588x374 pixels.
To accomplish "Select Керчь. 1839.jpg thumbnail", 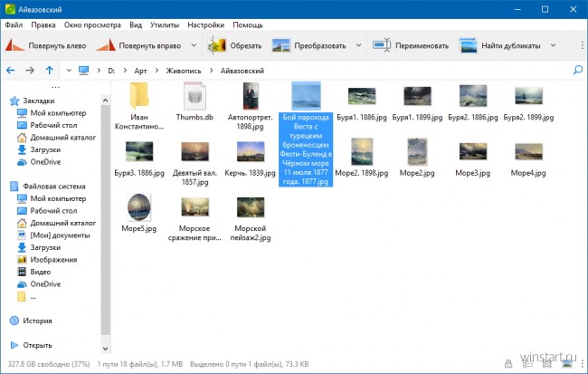I will [x=250, y=151].
